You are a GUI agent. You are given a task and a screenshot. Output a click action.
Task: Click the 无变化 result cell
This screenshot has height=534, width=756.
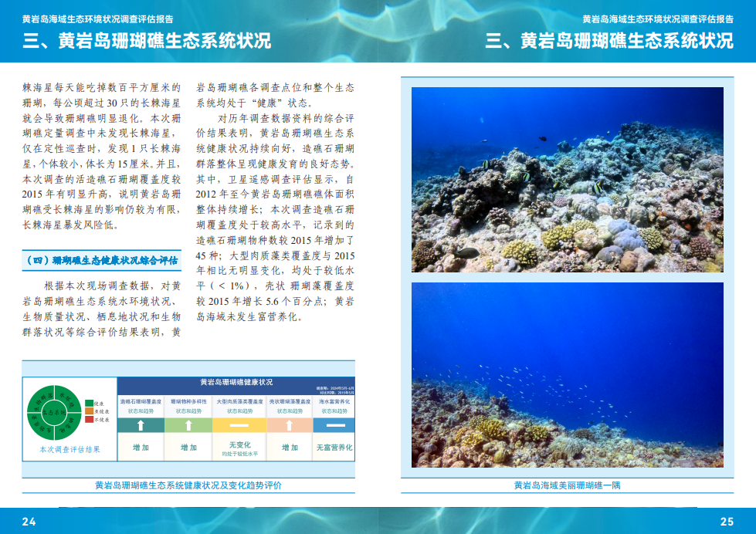(239, 445)
